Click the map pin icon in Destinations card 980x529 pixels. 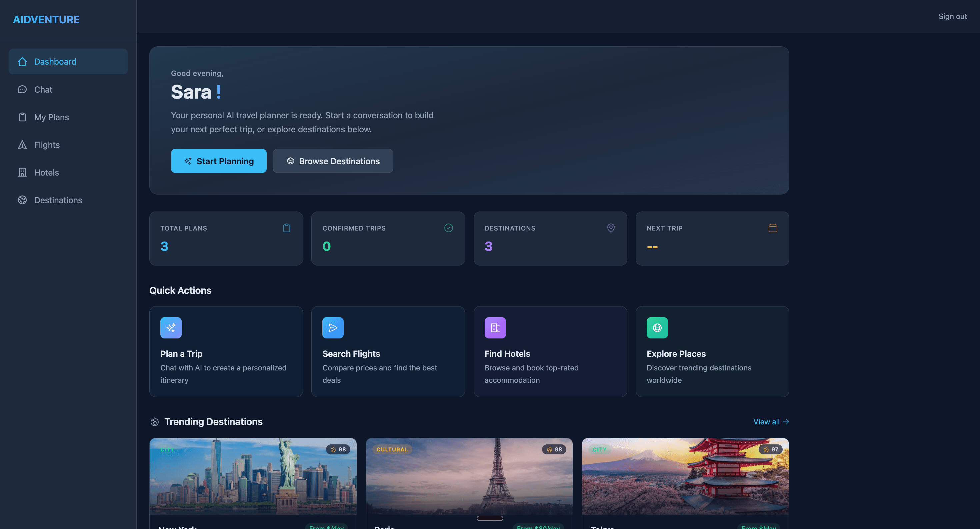click(611, 228)
